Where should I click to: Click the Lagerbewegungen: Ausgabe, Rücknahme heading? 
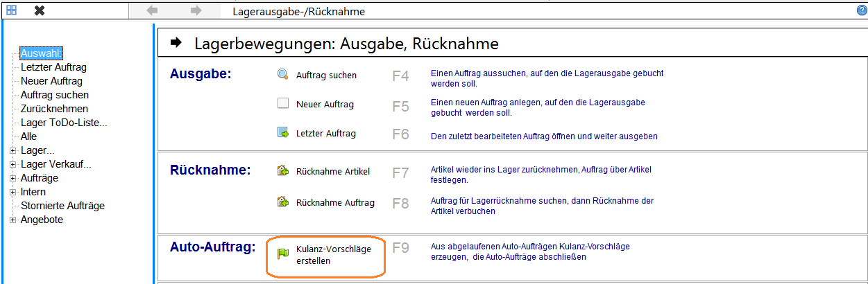(x=346, y=44)
